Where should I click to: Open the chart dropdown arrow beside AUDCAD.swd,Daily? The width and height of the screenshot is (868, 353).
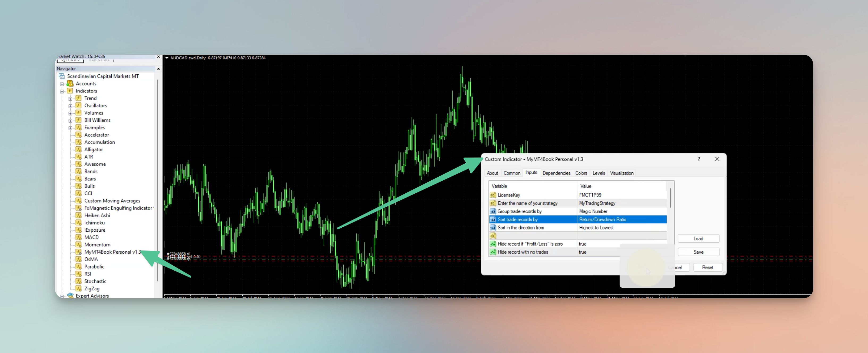(x=167, y=58)
